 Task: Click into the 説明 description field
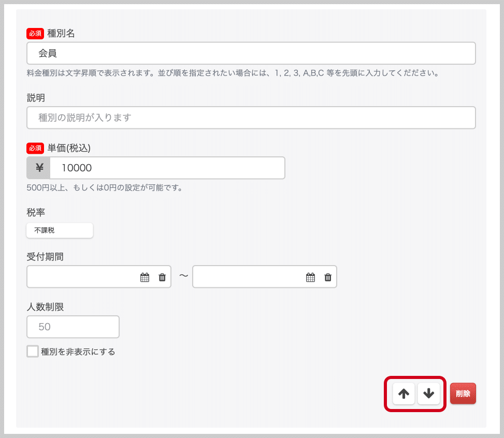[x=251, y=118]
